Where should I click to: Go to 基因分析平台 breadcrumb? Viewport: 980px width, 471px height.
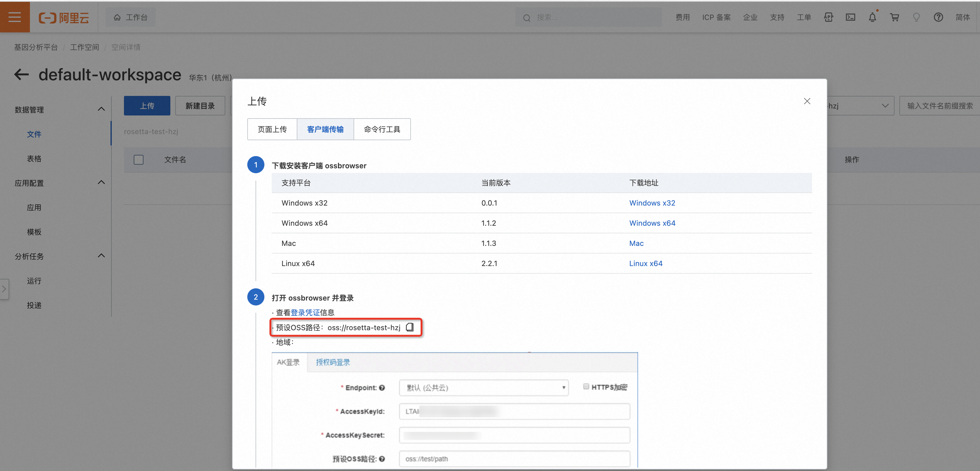tap(36, 47)
